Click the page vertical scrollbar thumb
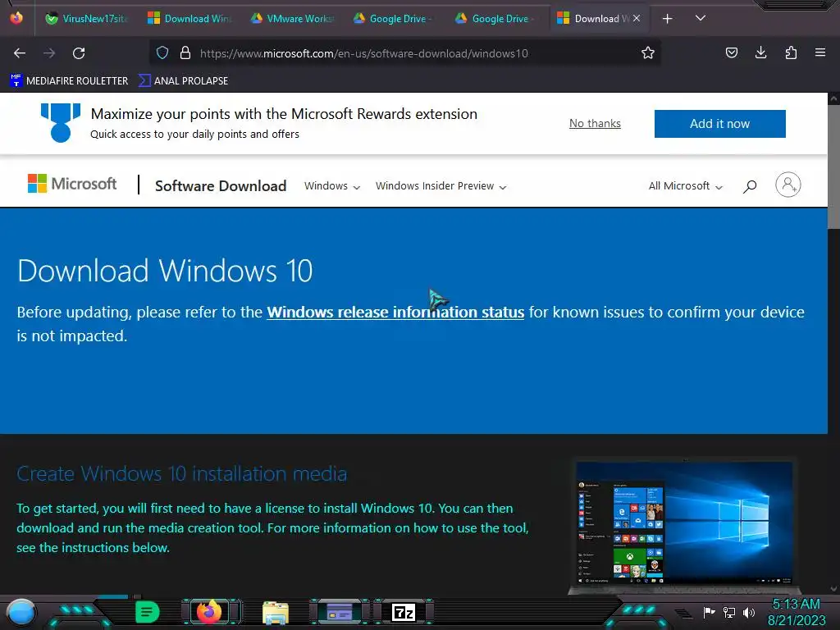This screenshot has height=630, width=840. tap(833, 167)
